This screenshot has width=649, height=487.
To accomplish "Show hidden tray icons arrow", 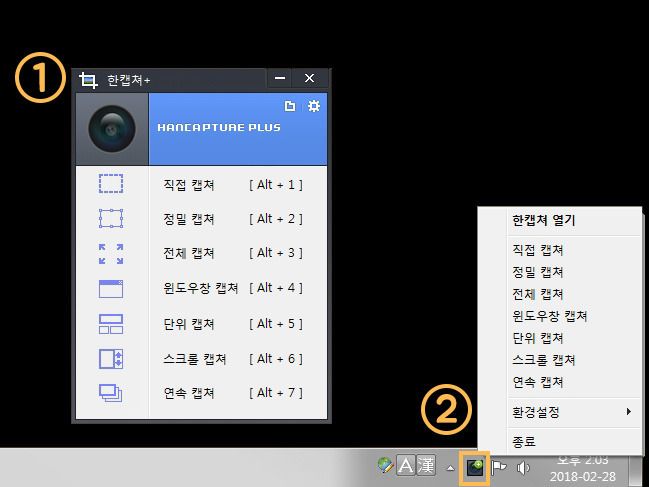I will pyautogui.click(x=450, y=469).
